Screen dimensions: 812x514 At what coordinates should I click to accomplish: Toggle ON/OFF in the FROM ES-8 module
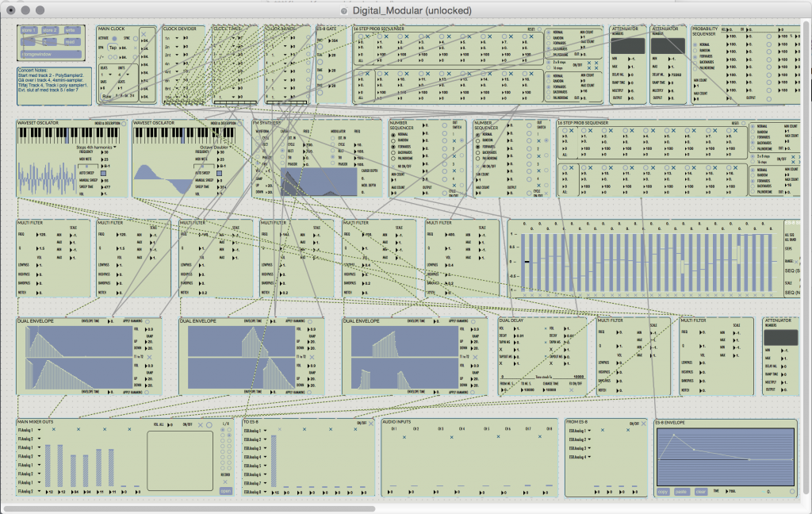pos(644,424)
